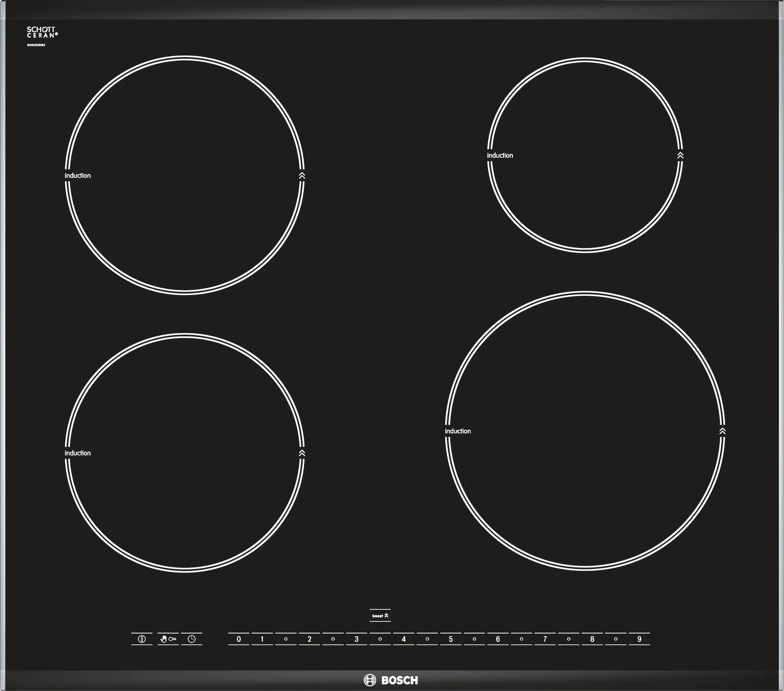Click the Schott Ceran logo
Viewport: 784px width, 691px height.
pyautogui.click(x=42, y=32)
